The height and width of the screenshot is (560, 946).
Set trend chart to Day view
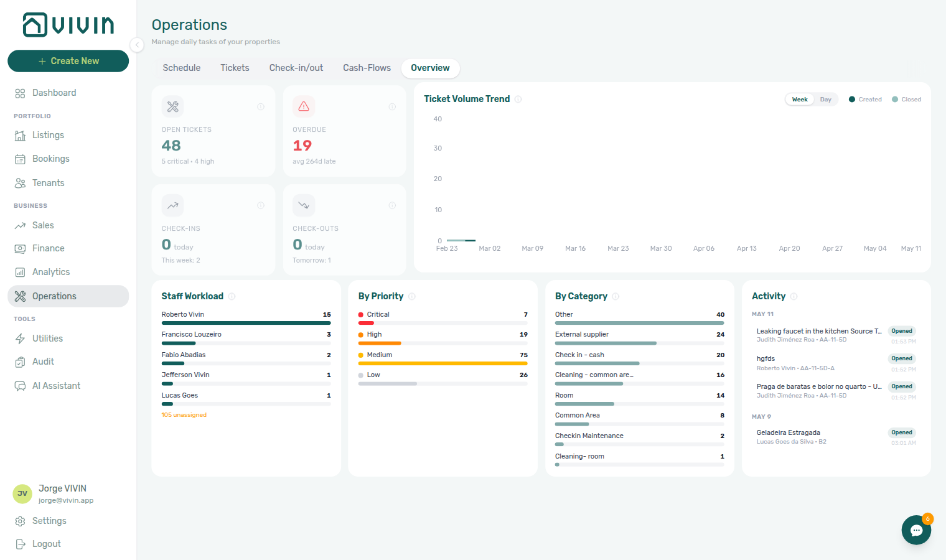(826, 100)
